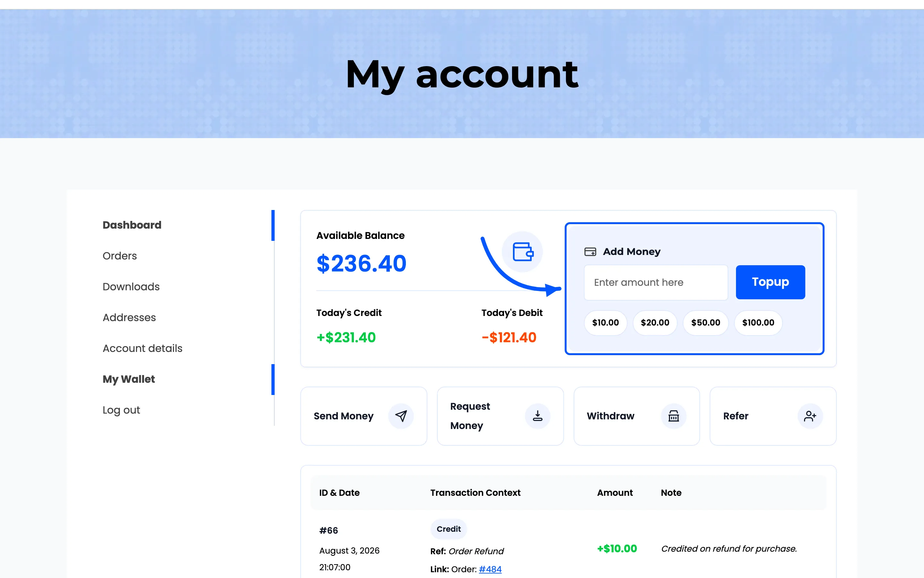Click the Withdraw bank icon

[673, 416]
